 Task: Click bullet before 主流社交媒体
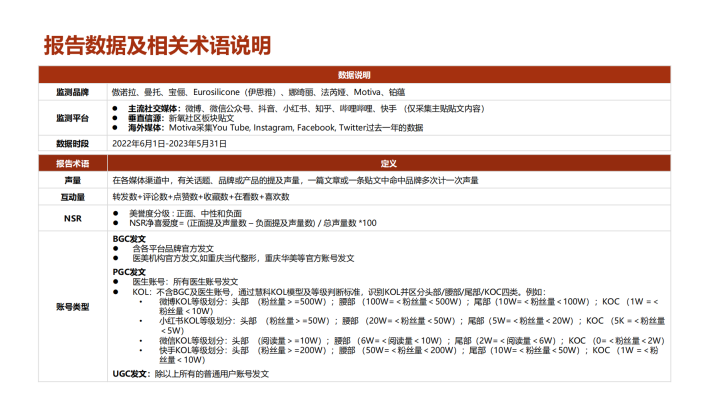[115, 109]
